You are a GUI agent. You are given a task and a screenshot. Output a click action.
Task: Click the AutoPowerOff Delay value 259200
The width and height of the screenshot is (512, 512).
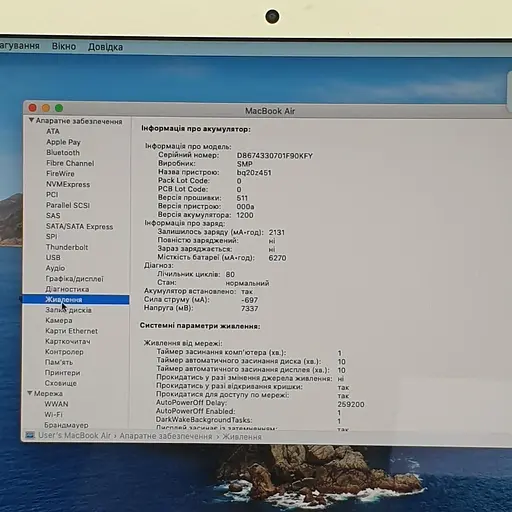pos(351,404)
